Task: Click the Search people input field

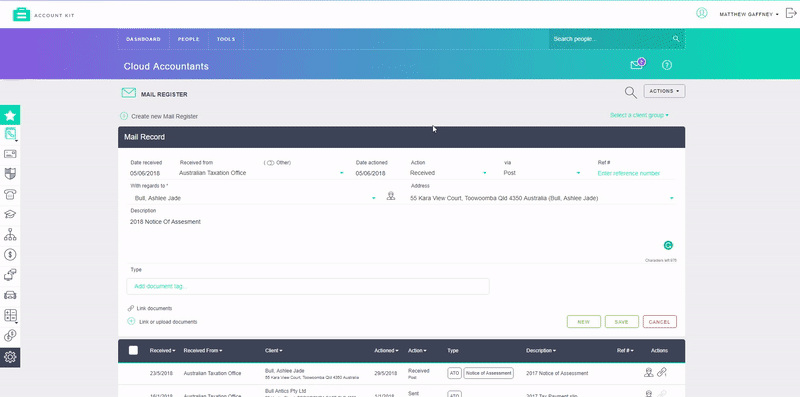Action: [x=610, y=39]
